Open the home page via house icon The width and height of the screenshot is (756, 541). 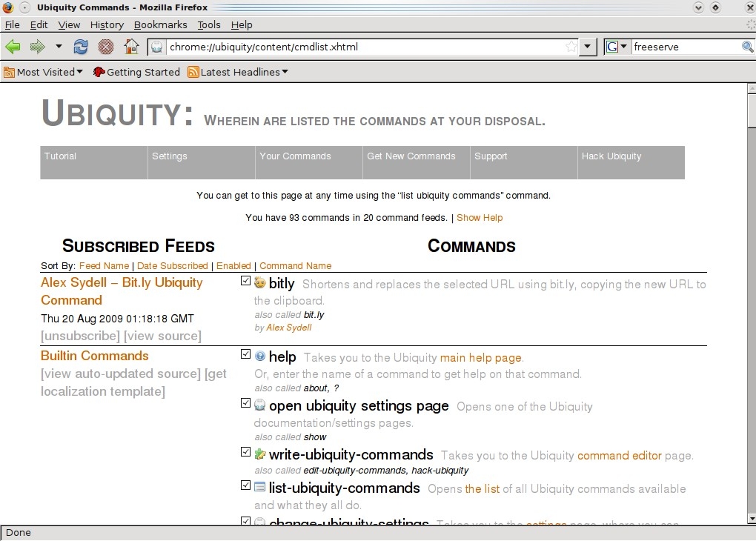point(131,47)
